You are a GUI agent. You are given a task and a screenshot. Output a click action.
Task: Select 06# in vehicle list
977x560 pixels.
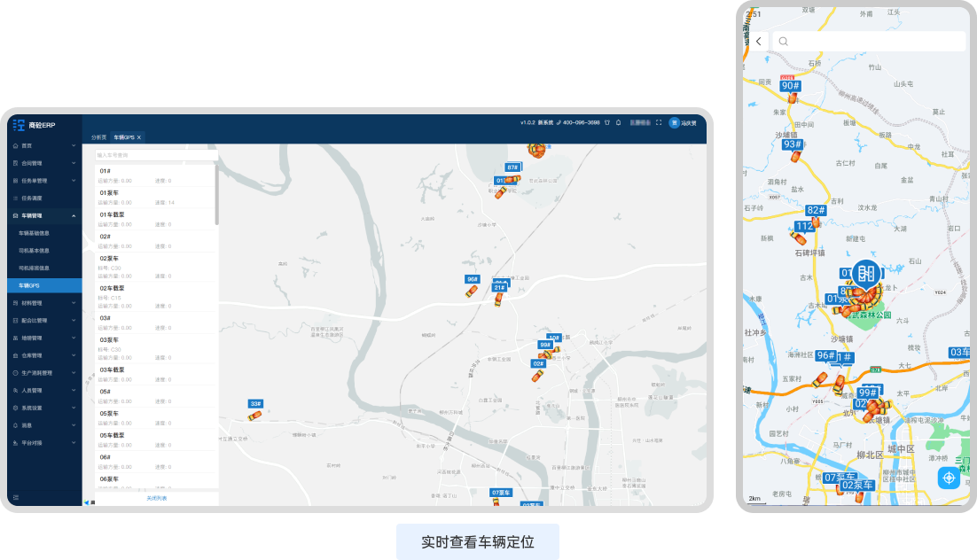coord(156,461)
